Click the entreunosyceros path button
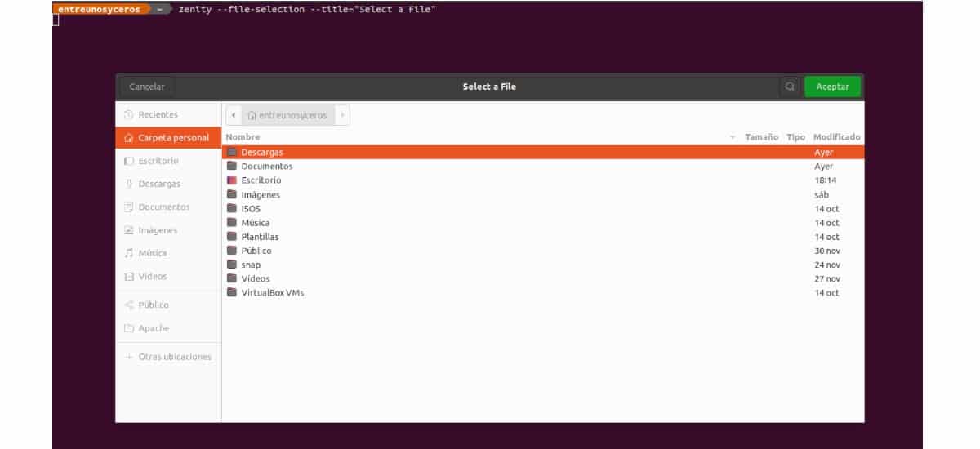980x449 pixels. tap(287, 115)
